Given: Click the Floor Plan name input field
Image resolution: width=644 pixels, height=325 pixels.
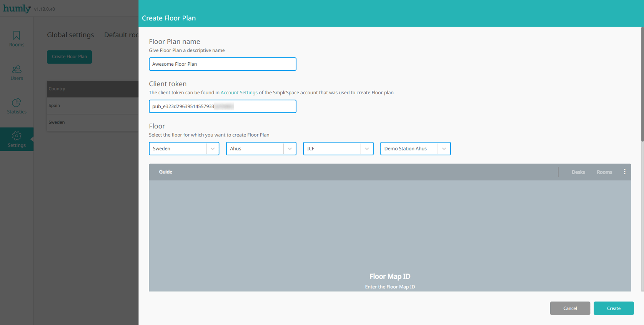Looking at the screenshot, I should pyautogui.click(x=223, y=64).
